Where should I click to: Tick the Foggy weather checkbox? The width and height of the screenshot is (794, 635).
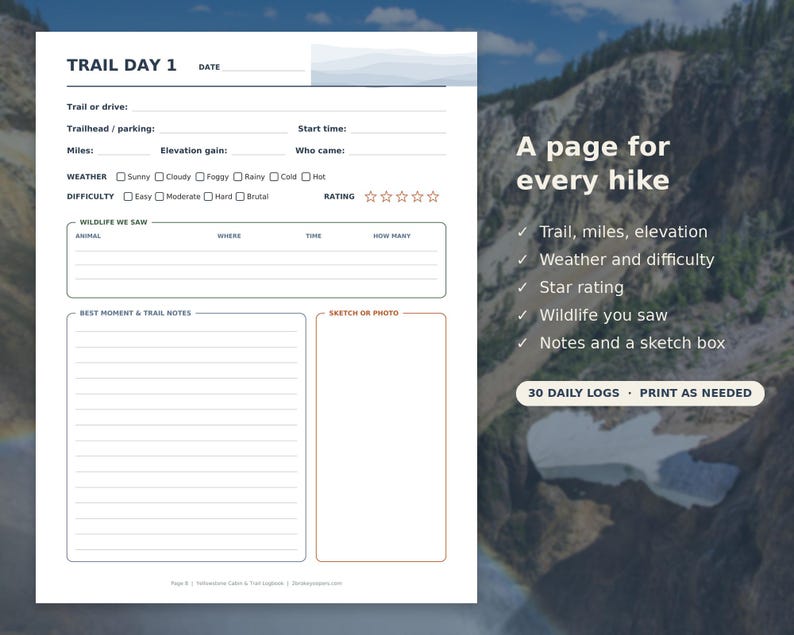click(x=200, y=177)
